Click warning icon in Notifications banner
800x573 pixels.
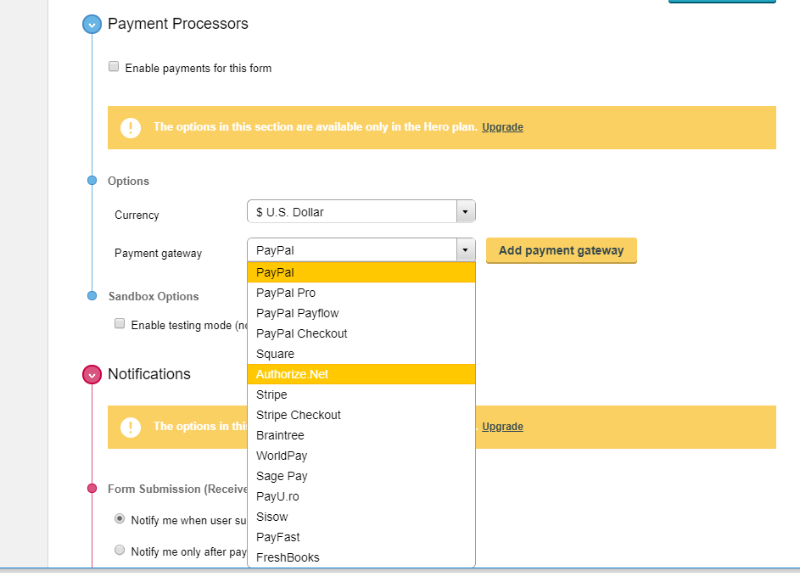coord(131,427)
